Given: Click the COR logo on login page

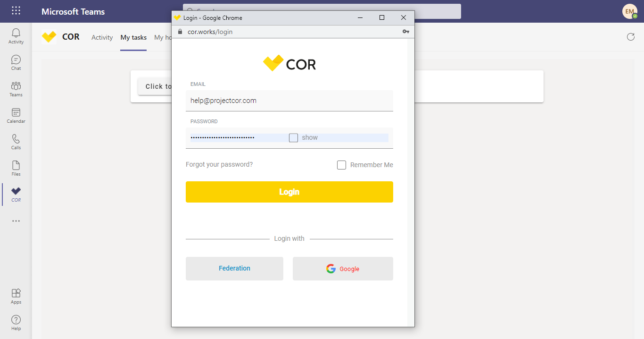Looking at the screenshot, I should [x=289, y=63].
